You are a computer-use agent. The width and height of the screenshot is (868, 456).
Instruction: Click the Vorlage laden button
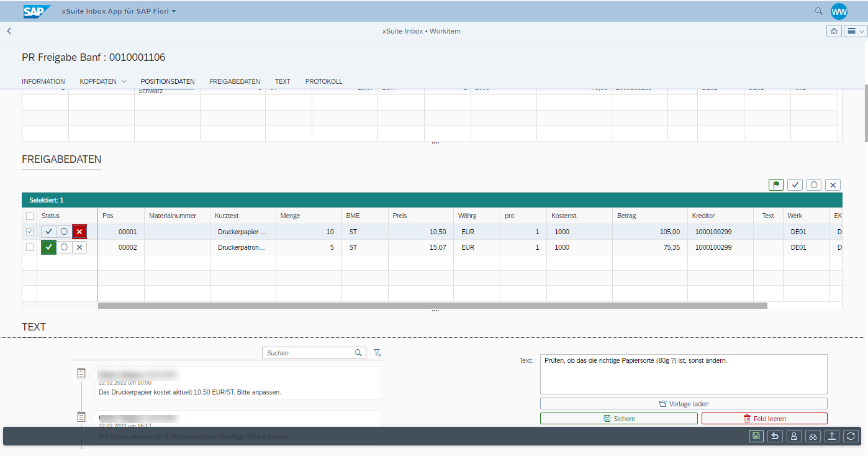(x=684, y=404)
